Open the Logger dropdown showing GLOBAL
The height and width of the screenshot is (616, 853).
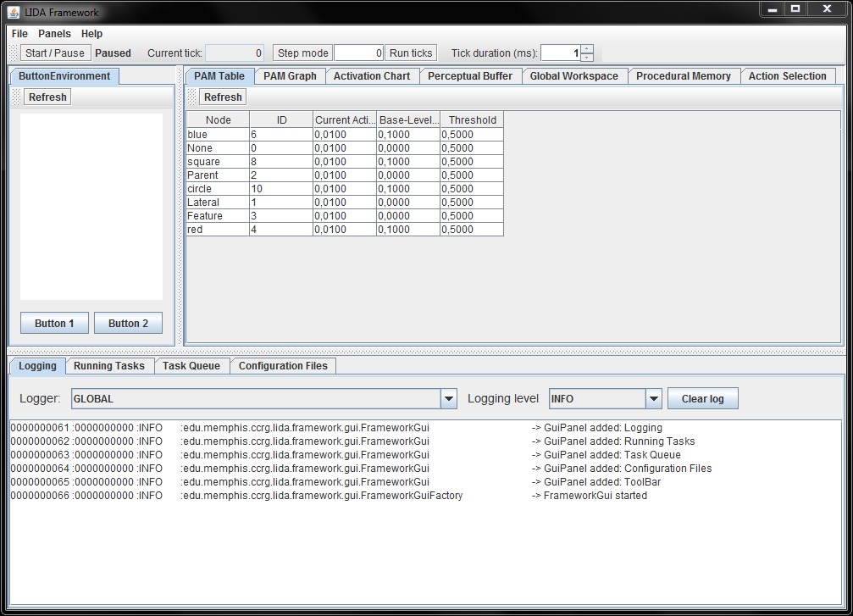pyautogui.click(x=449, y=399)
